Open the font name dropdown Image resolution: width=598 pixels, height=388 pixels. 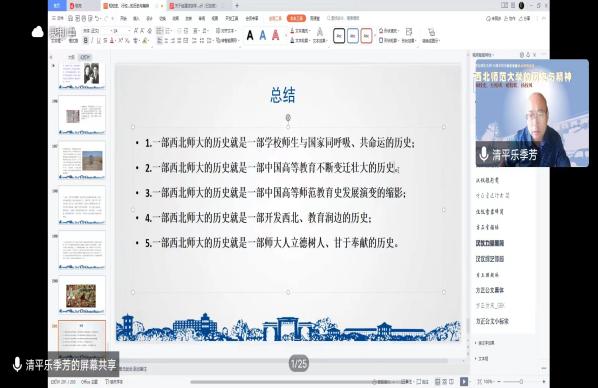(x=95, y=31)
